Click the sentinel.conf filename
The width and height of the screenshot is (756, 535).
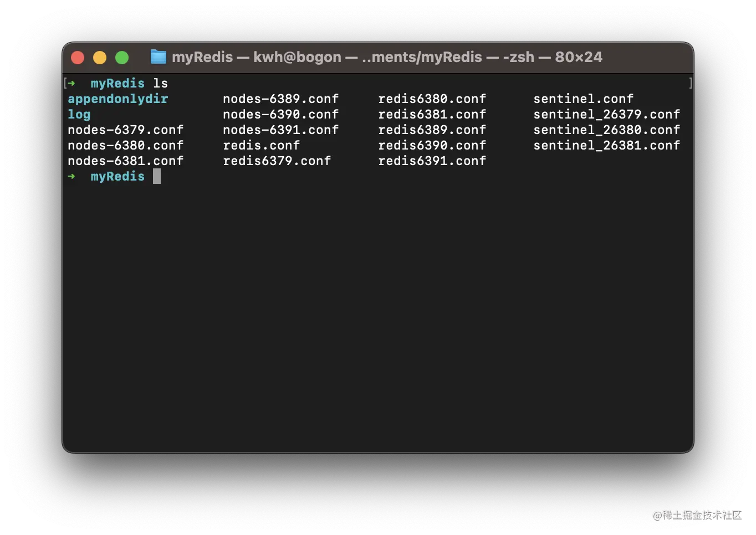tap(583, 99)
